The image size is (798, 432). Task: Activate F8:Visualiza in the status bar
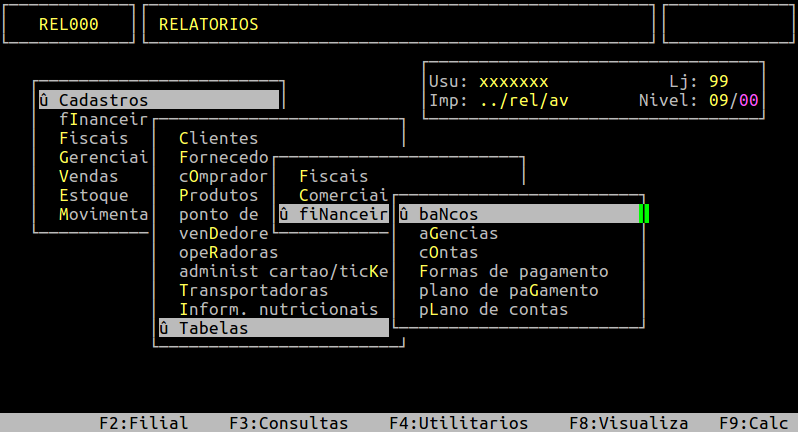628,423
